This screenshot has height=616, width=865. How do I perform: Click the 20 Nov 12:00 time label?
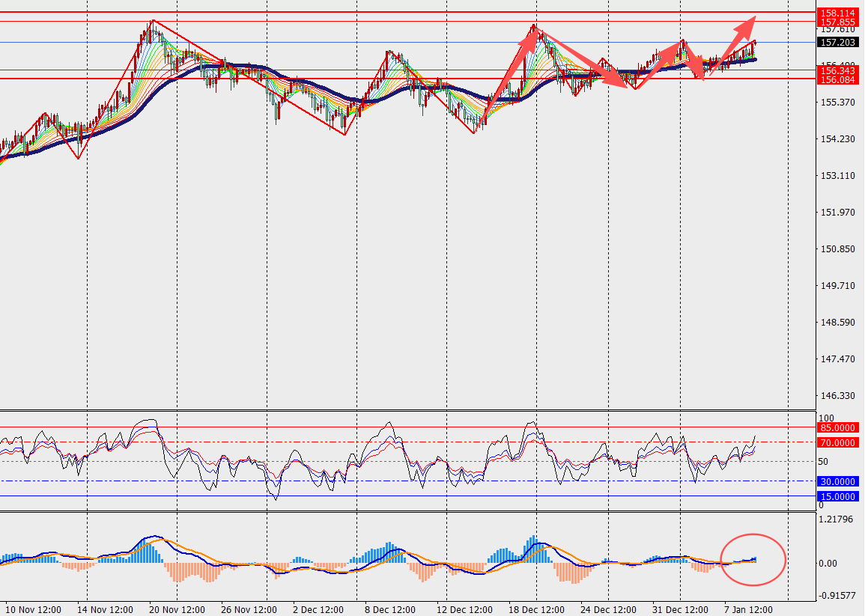click(177, 609)
